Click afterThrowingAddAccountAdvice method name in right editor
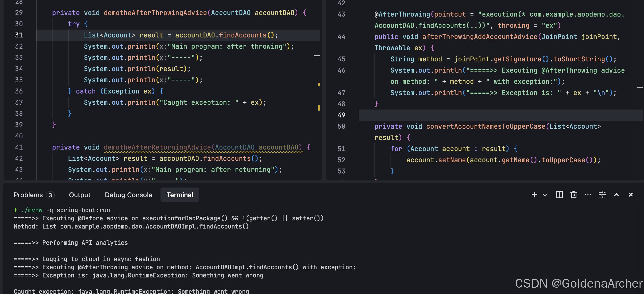This screenshot has height=294, width=644. tap(479, 37)
